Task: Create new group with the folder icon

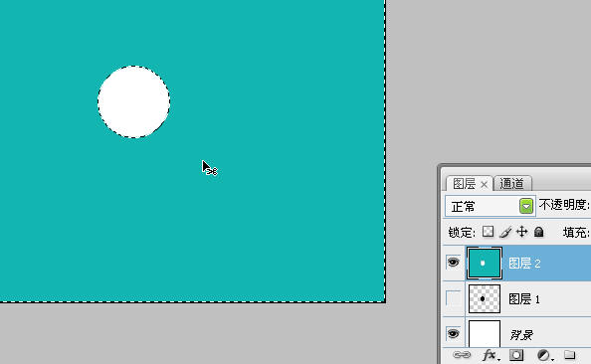Action: (x=569, y=355)
